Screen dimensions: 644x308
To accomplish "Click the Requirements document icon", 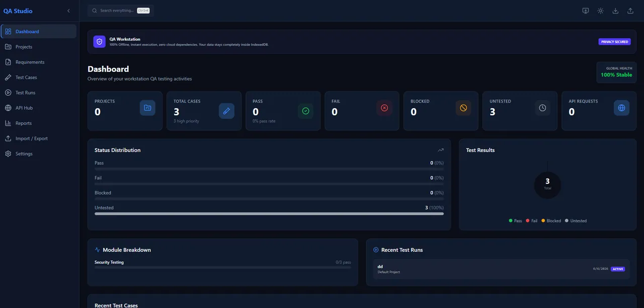I will click(x=8, y=62).
